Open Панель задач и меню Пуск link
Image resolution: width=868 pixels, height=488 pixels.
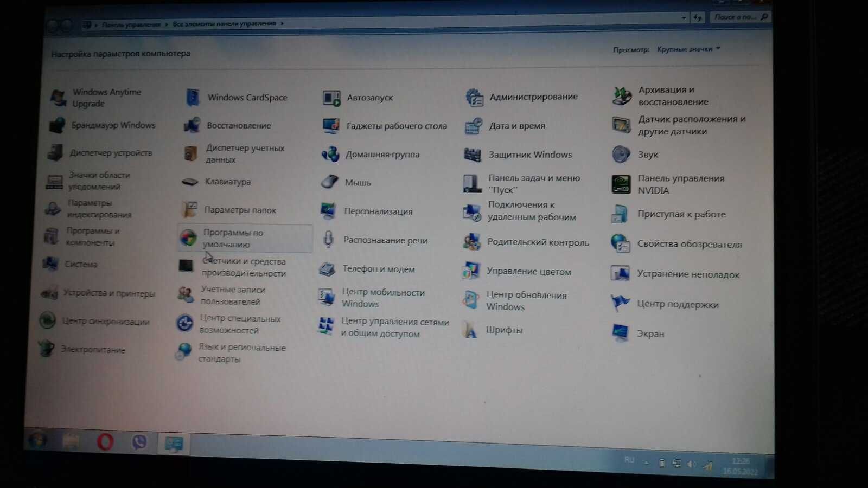point(534,183)
